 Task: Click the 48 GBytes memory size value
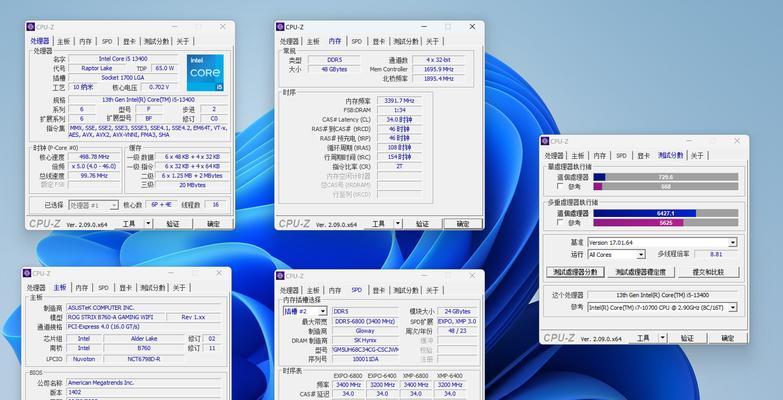click(x=334, y=69)
